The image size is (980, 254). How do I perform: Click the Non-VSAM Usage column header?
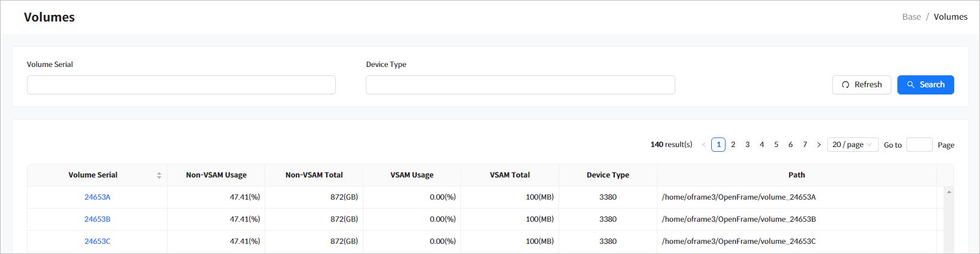(x=216, y=175)
